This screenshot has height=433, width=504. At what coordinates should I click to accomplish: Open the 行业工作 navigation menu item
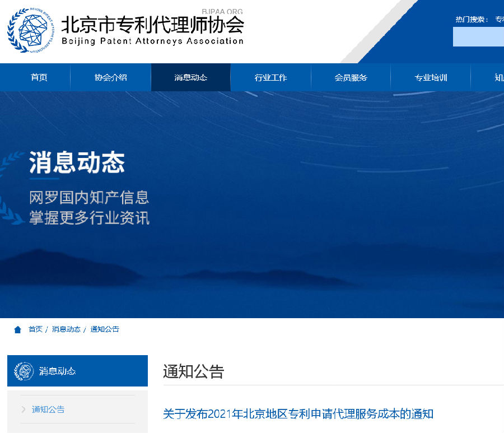pos(270,77)
